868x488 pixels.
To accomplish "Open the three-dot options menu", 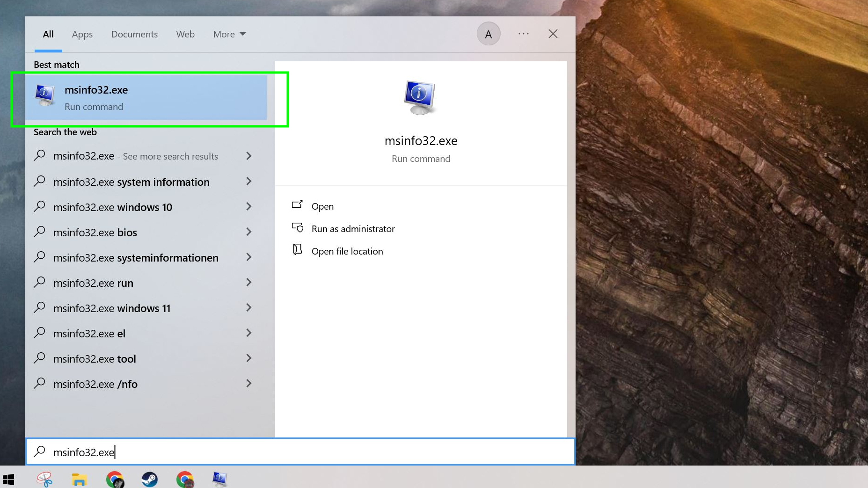I will pyautogui.click(x=524, y=34).
